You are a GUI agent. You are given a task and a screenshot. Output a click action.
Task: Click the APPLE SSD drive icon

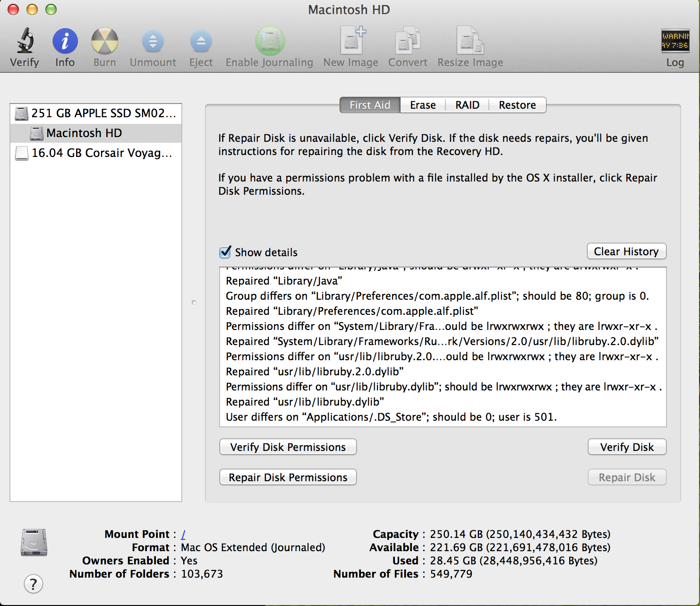[x=21, y=113]
